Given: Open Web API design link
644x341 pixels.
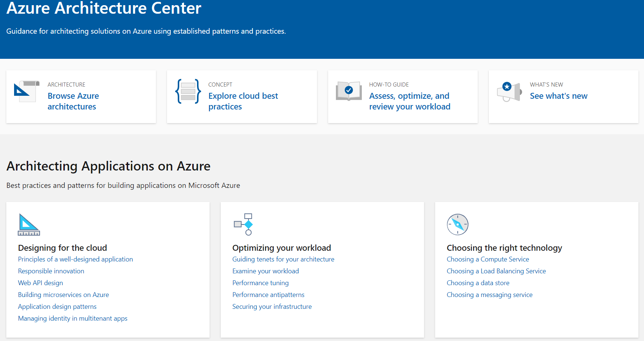Looking at the screenshot, I should (40, 283).
